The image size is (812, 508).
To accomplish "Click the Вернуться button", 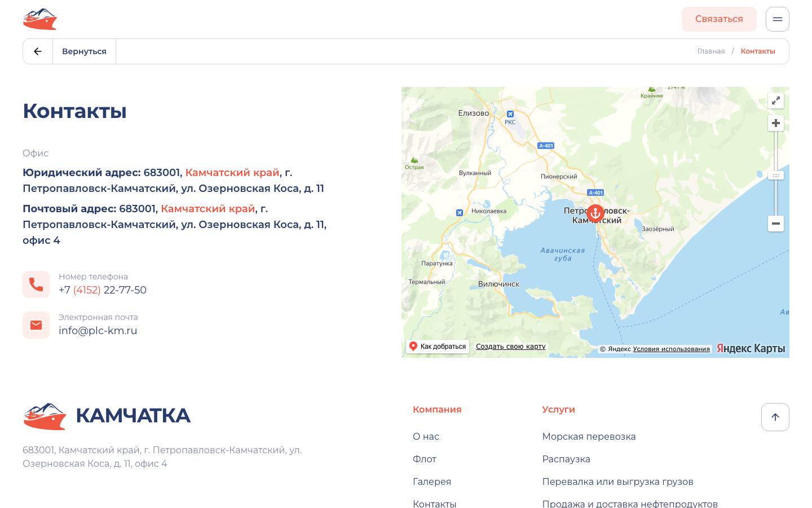I will click(x=84, y=51).
